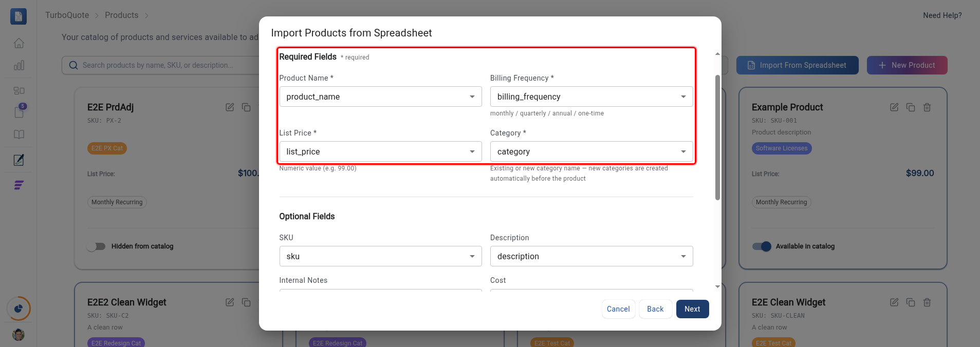Open the open-book catalog sidebar icon
Screen dimensions: 980x347
(x=19, y=134)
